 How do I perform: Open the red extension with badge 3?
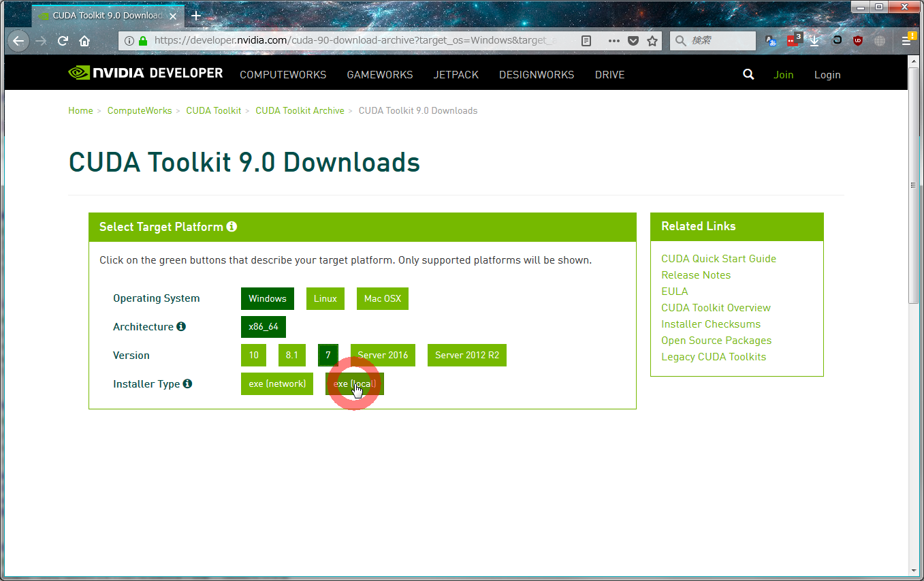(x=793, y=40)
